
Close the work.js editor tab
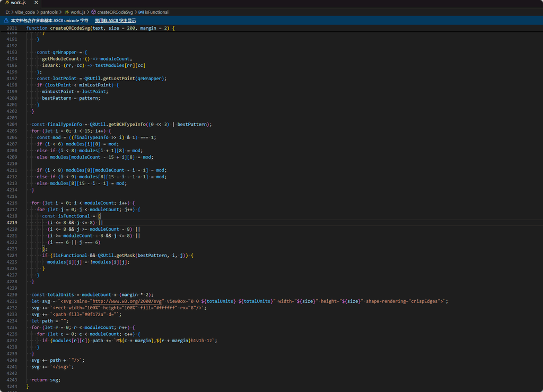[36, 3]
